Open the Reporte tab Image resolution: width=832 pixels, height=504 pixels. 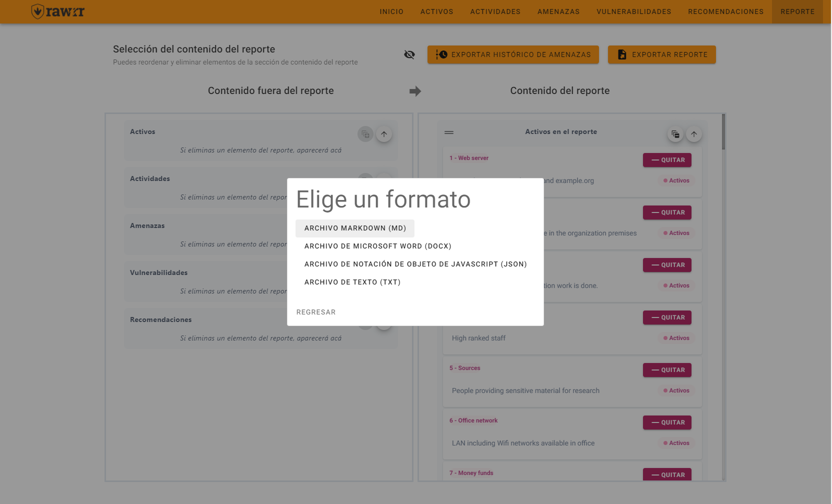tap(797, 11)
